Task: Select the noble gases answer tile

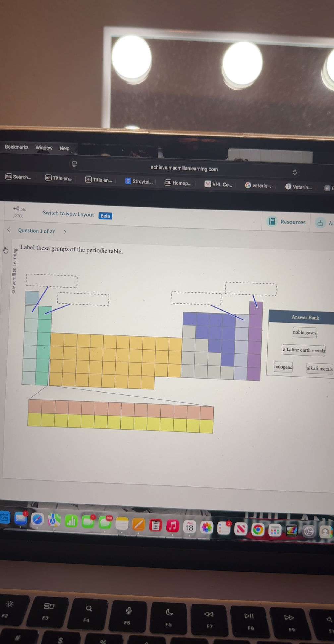Action: 305,332
